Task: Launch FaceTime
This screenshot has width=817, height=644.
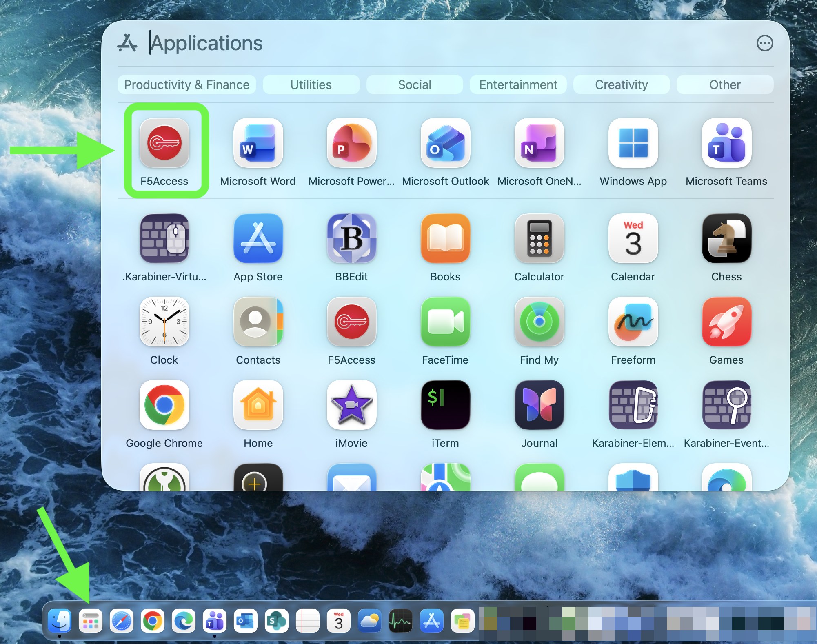Action: [x=446, y=322]
